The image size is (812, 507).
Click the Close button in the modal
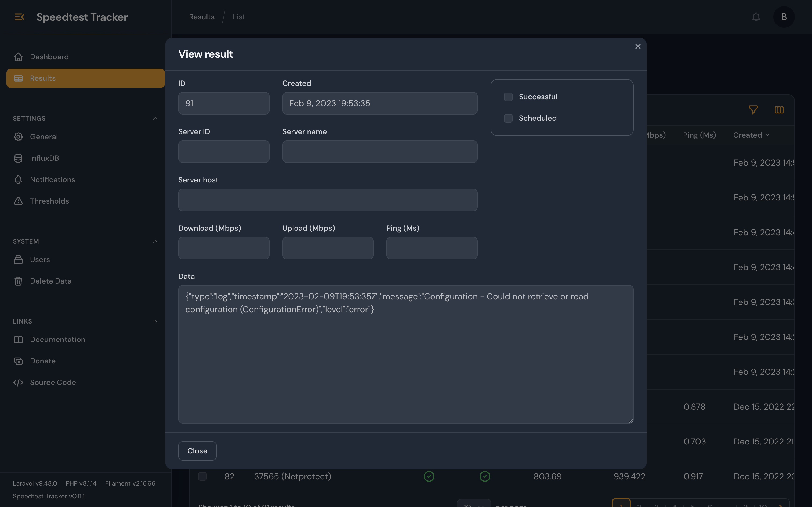coord(197,451)
